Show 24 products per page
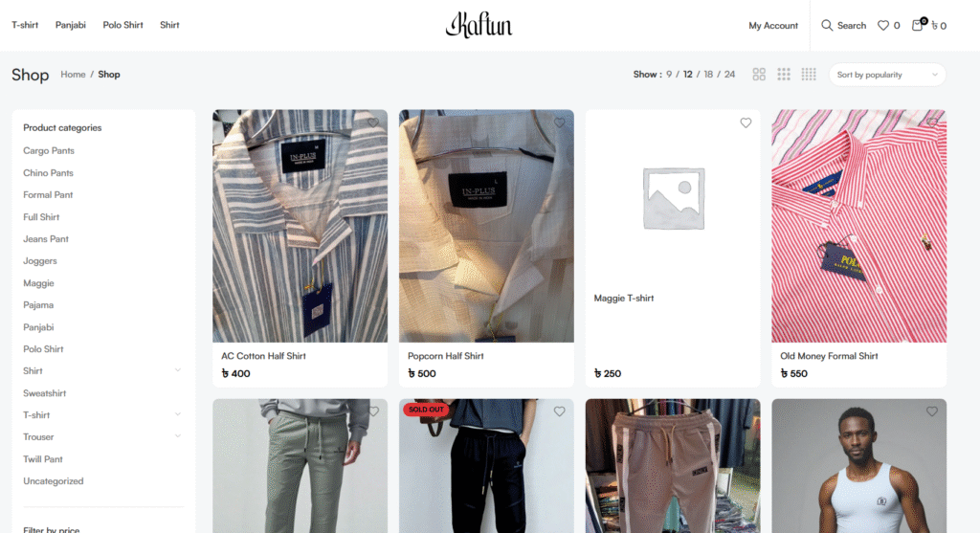This screenshot has width=980, height=533. coord(729,75)
